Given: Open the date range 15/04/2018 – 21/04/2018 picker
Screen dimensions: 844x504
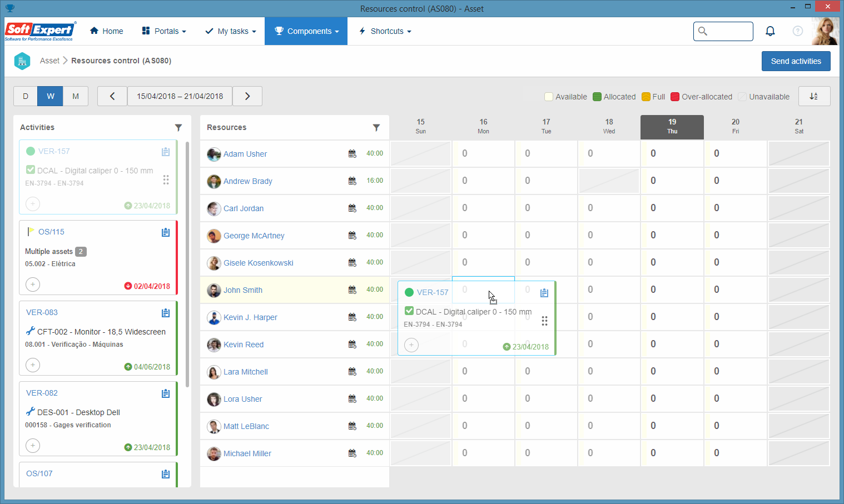Looking at the screenshot, I should (180, 96).
